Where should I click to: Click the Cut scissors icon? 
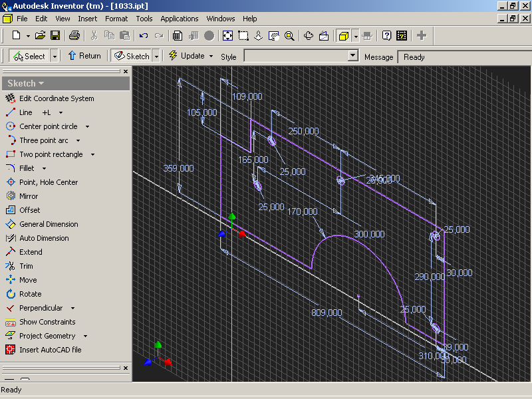(x=94, y=35)
